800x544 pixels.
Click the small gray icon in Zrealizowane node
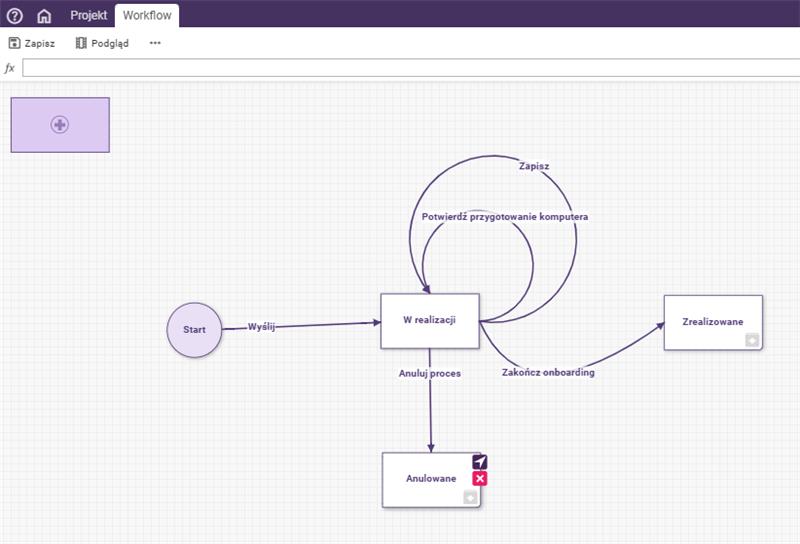click(x=752, y=340)
